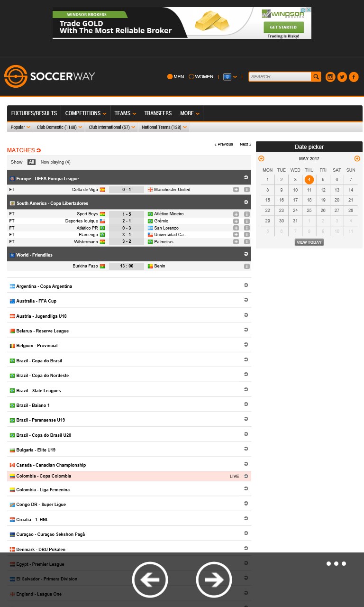Screen dimensions: 364x607
Task: Select the WOMEN radio option
Action: pyautogui.click(x=201, y=77)
